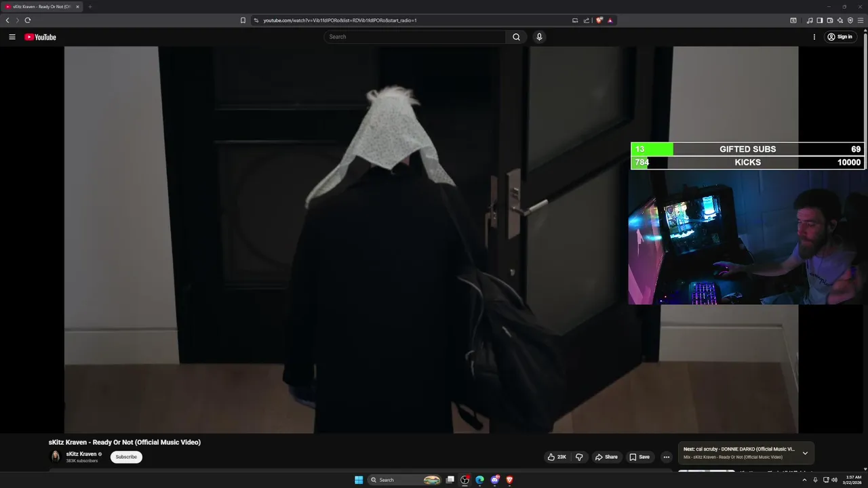
Task: Save the video to a playlist
Action: point(639,457)
